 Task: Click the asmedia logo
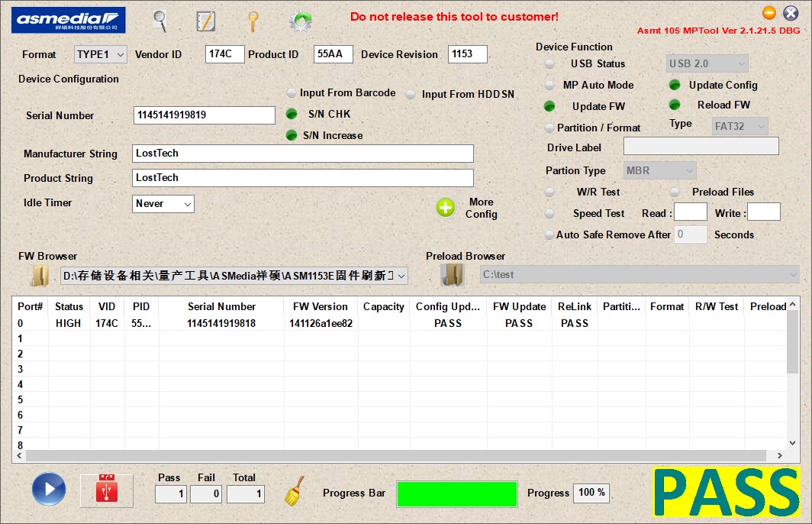(69, 20)
